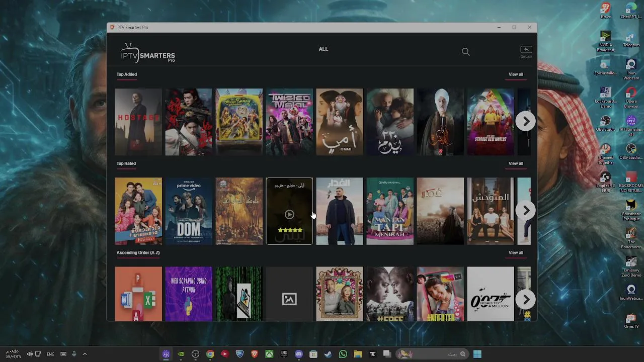Select The Bonerooms desktop icon
Viewport: 644px width, 362px height.
click(631, 238)
